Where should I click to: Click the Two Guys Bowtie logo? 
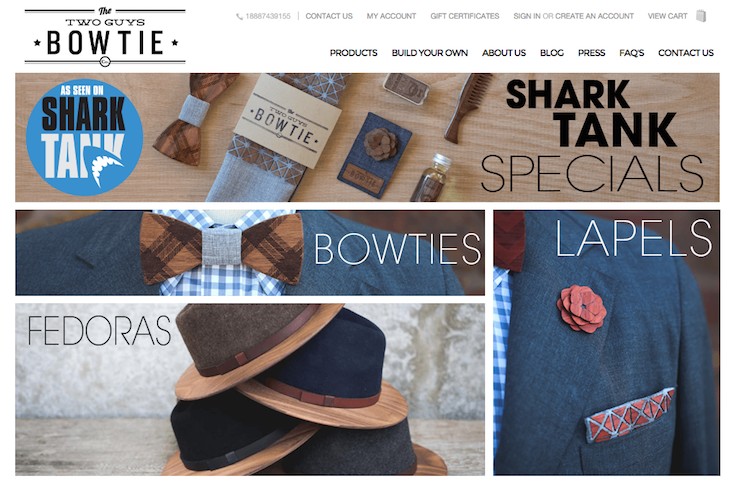tap(105, 36)
